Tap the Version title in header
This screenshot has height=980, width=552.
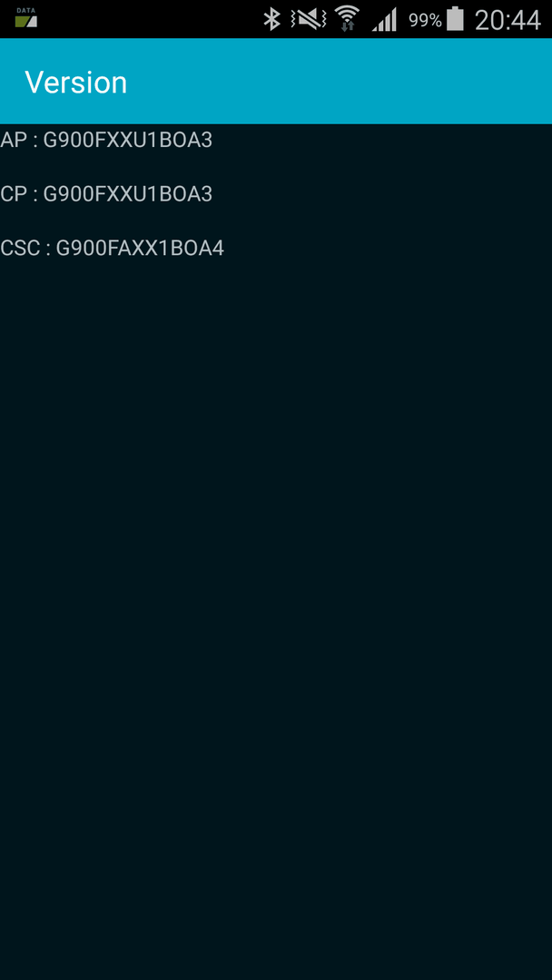pos(75,82)
